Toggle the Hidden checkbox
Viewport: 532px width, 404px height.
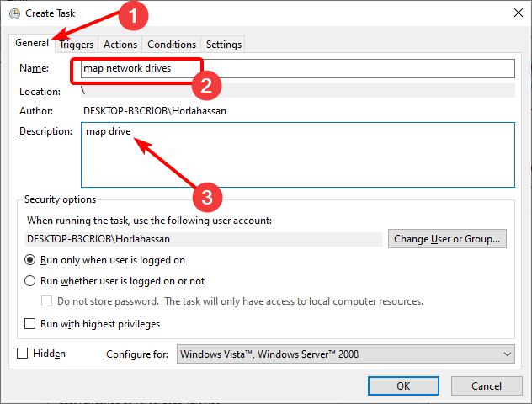[23, 353]
